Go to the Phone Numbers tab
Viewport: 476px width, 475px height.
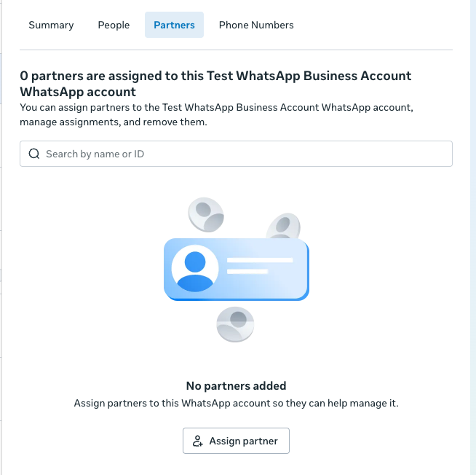coord(256,25)
